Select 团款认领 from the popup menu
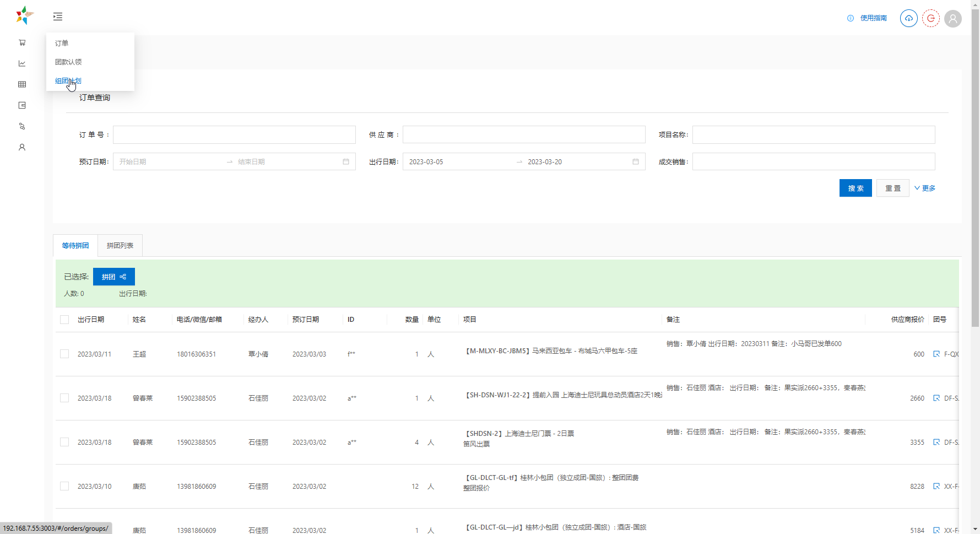Image resolution: width=980 pixels, height=534 pixels. 68,62
